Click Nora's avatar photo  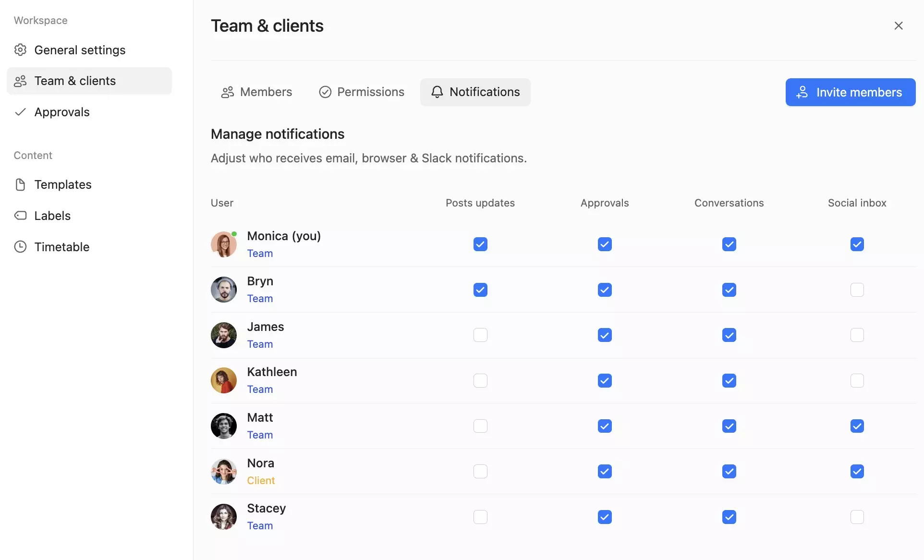(x=224, y=472)
